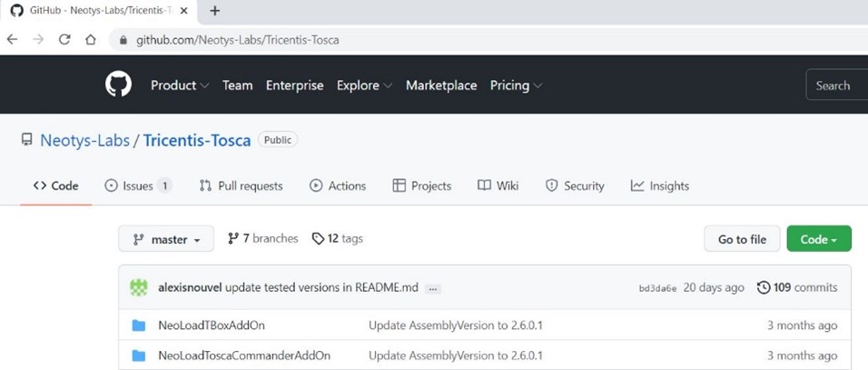Click the Tricentis-Tosca repository link
Screen dimensions: 868x370
[197, 140]
